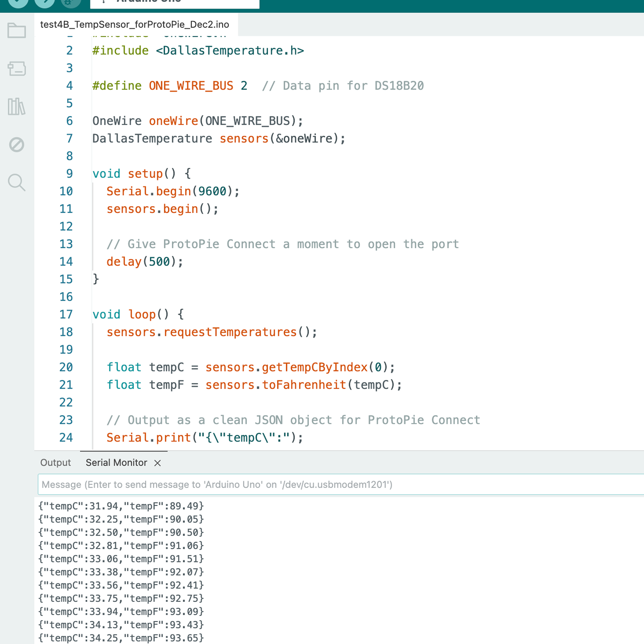Open the Boards Manager from the sidebar
644x644 pixels.
pos(17,69)
